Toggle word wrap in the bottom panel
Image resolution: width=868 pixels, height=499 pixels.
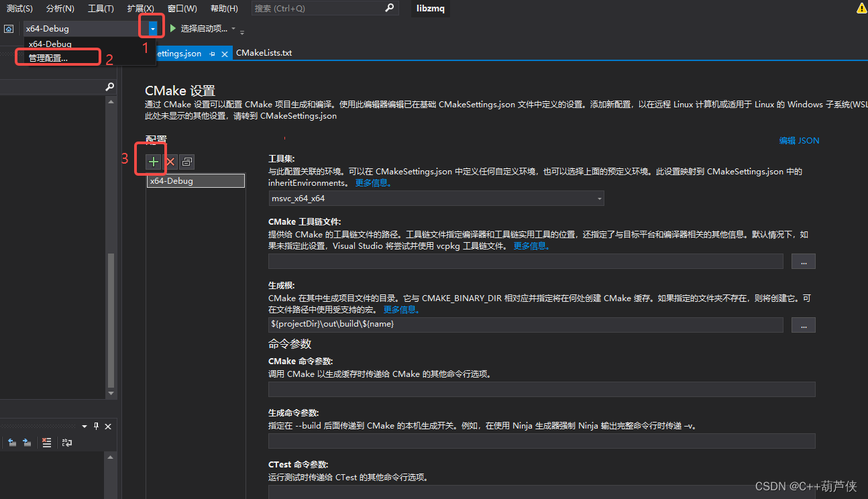tap(66, 443)
